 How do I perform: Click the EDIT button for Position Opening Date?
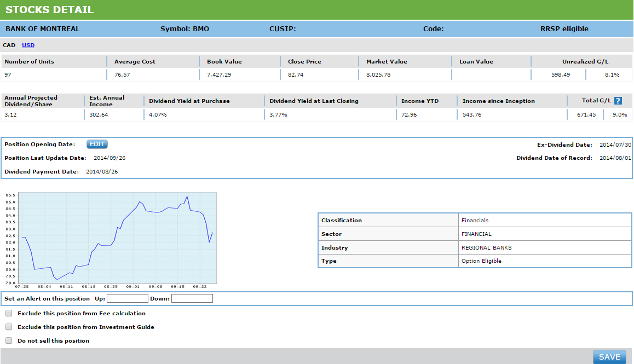(97, 145)
